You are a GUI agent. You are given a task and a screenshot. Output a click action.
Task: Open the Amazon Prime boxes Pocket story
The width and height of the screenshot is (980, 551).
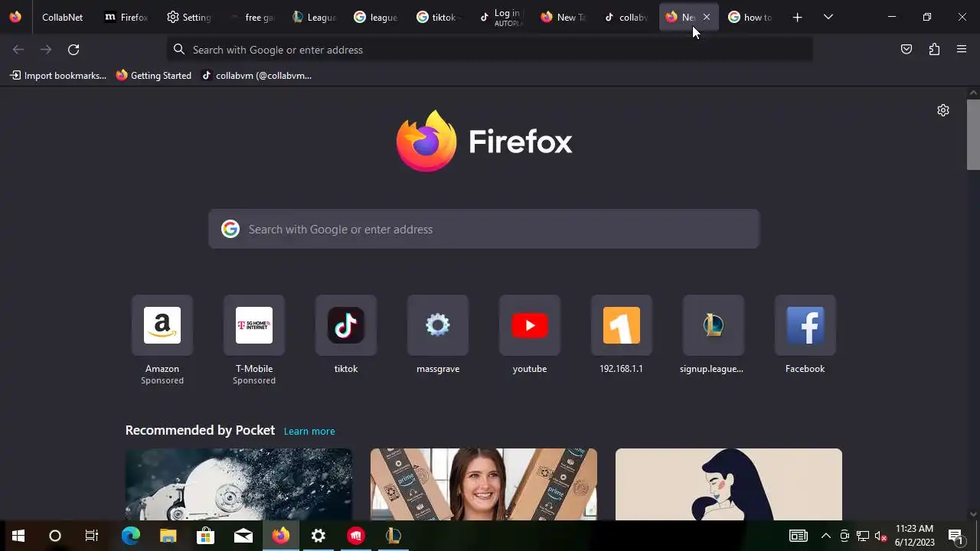coord(484,484)
